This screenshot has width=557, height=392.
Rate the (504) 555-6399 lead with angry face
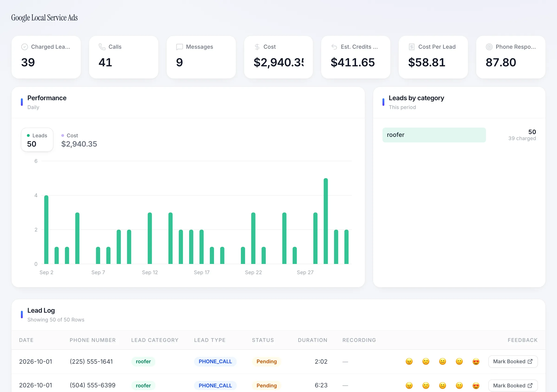[x=409, y=386]
